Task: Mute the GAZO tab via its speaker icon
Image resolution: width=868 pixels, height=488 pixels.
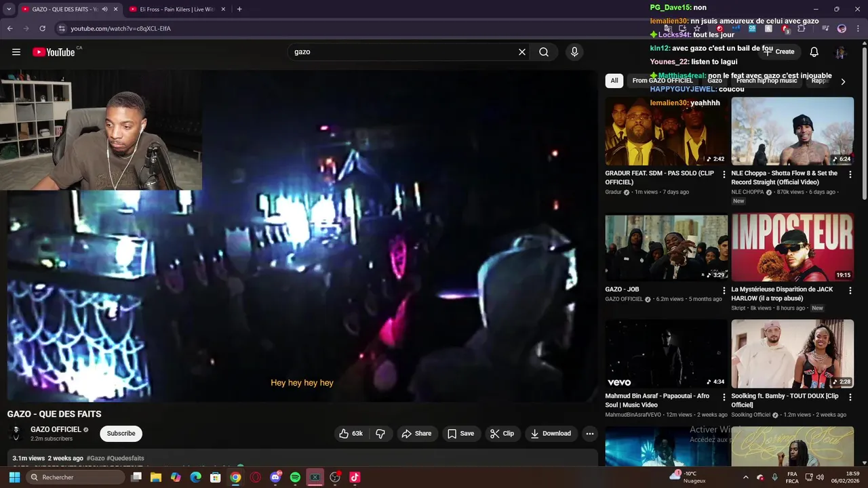Action: coord(105,9)
